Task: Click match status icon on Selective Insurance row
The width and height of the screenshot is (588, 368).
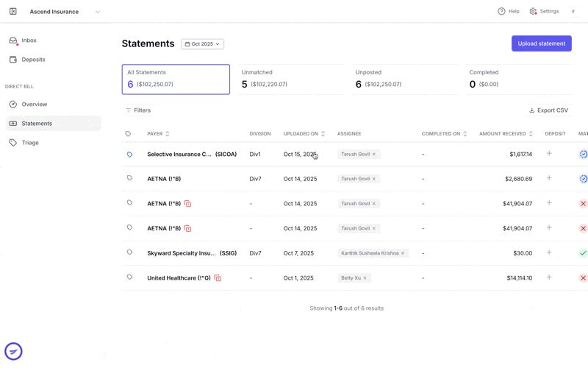Action: 583,154
